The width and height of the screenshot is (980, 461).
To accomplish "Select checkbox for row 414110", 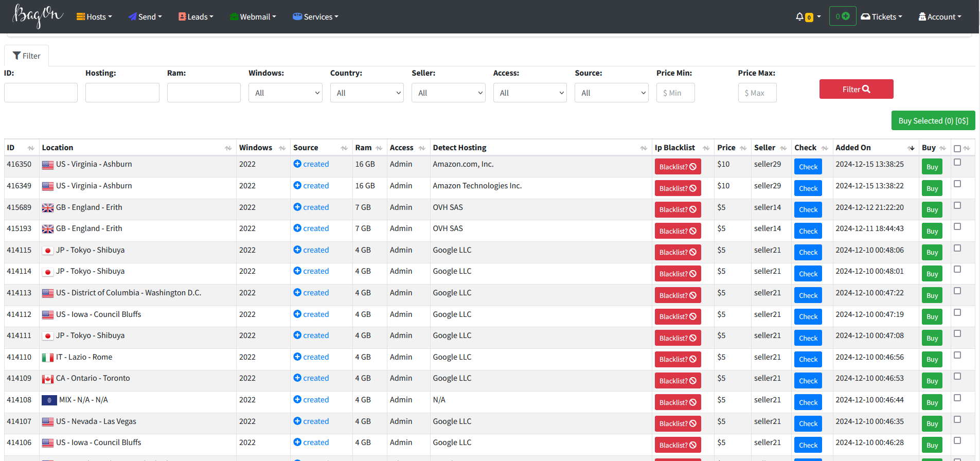I will tap(957, 355).
